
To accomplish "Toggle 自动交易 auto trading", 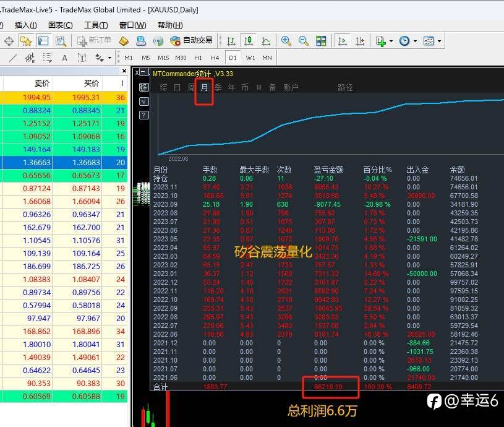I will [x=192, y=40].
